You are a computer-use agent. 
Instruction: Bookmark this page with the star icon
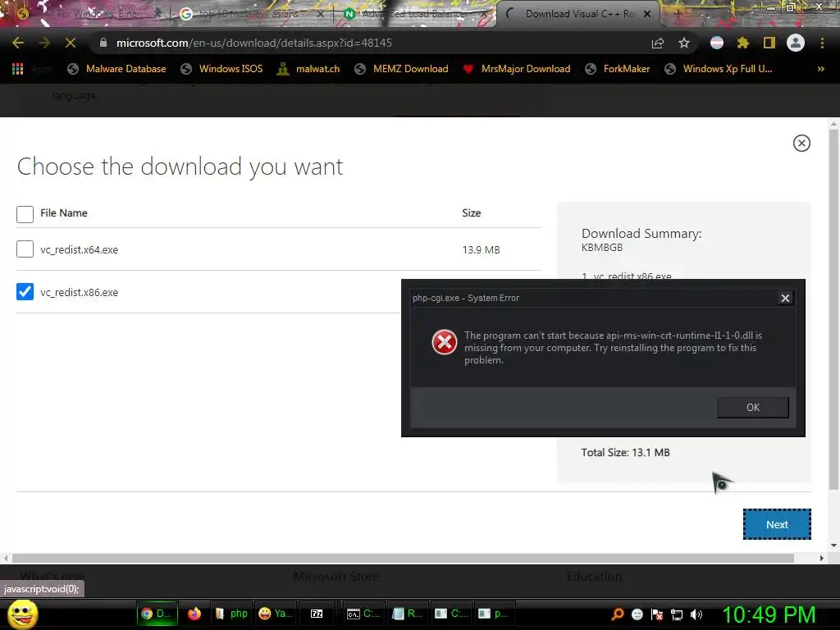684,43
